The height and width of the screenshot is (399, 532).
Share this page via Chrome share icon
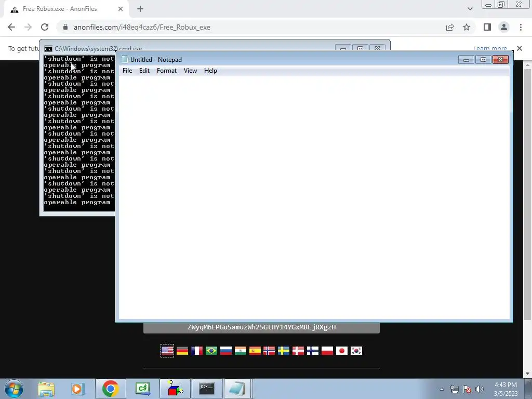[450, 27]
